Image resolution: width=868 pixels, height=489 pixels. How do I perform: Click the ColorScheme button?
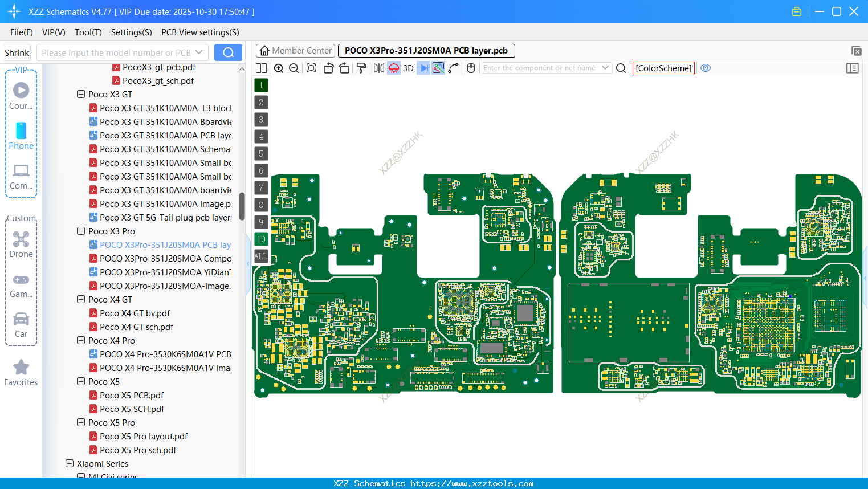663,68
